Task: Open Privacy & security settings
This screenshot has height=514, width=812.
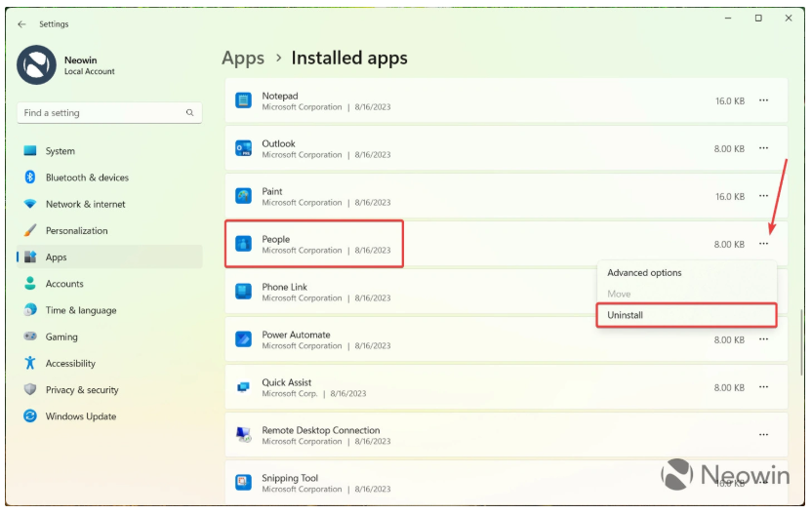Action: [109, 390]
